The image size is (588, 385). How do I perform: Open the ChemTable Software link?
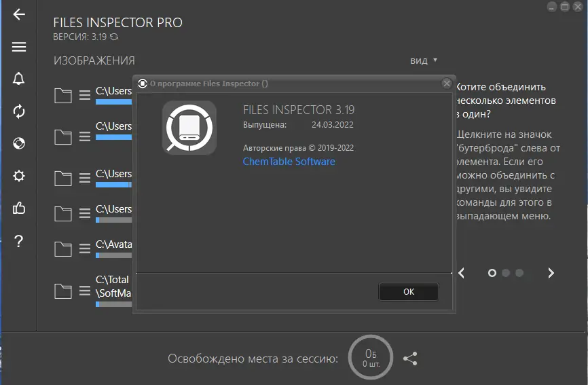click(x=289, y=162)
